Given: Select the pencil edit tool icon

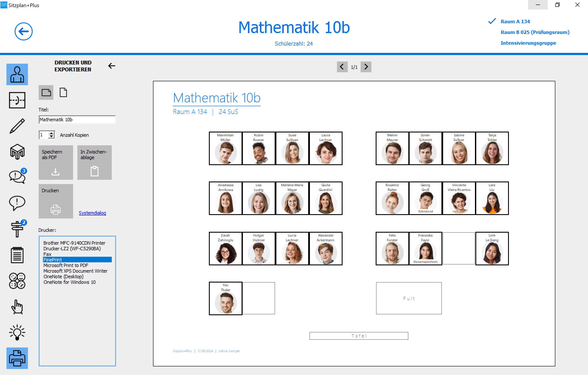Looking at the screenshot, I should (17, 126).
